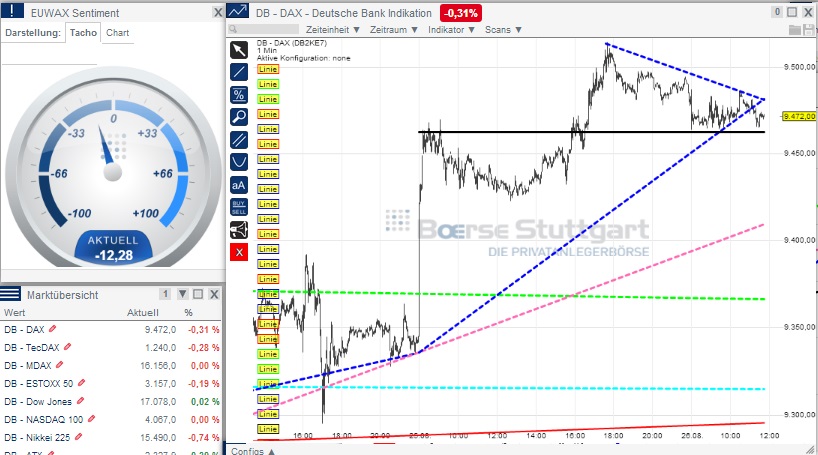Click the pencil icon next to DB - MDAX
818x455 pixels.
pyautogui.click(x=59, y=364)
